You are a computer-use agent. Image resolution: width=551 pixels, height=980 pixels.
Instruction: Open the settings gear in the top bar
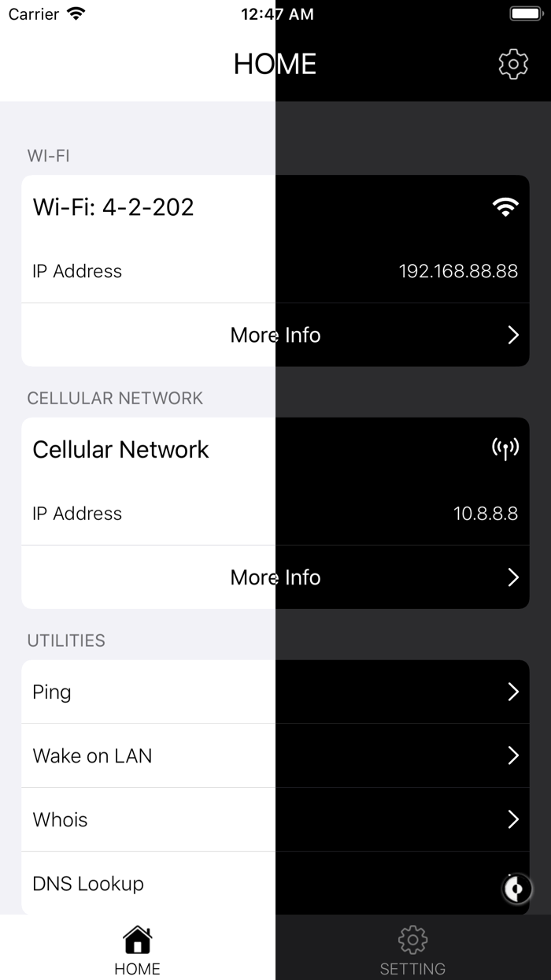coord(513,64)
